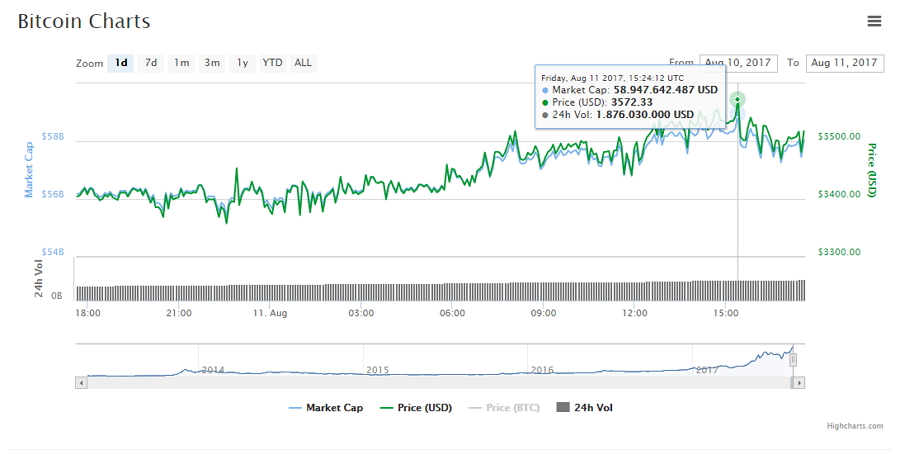Click the 12:00 time axis label
Image resolution: width=900 pixels, height=450 pixels.
[635, 313]
